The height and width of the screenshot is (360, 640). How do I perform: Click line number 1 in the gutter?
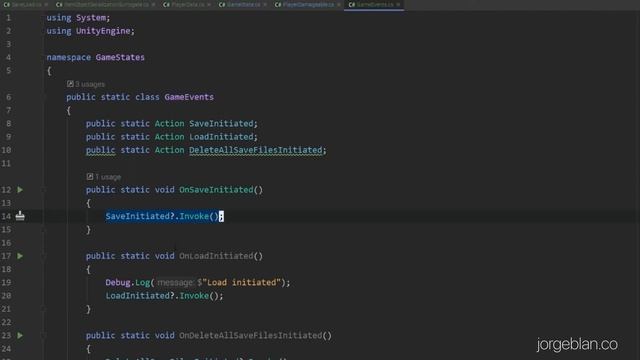click(x=9, y=18)
